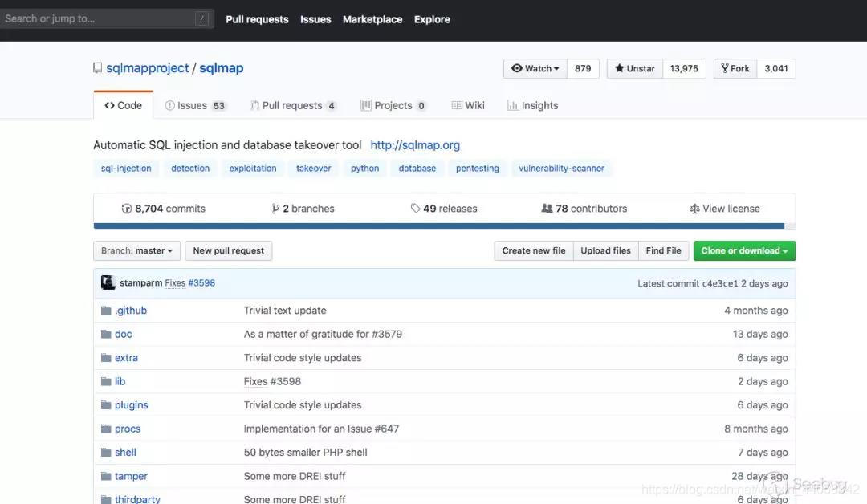Click the .github folder icon
867x504 pixels.
(106, 311)
